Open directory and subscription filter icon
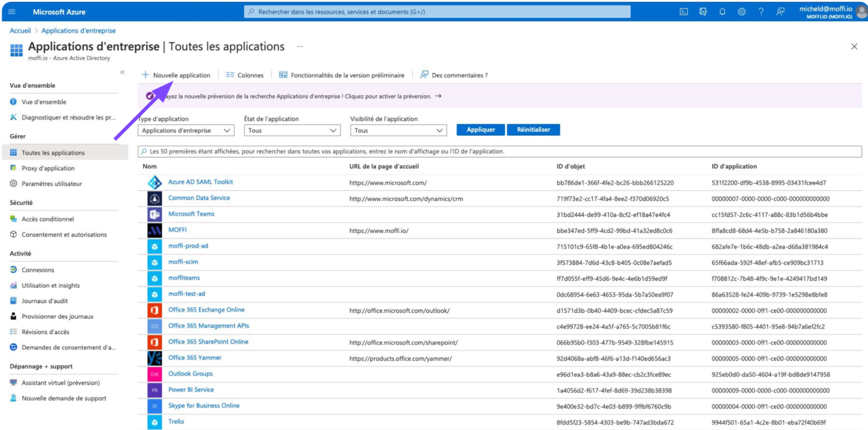868x430 pixels. pyautogui.click(x=703, y=11)
